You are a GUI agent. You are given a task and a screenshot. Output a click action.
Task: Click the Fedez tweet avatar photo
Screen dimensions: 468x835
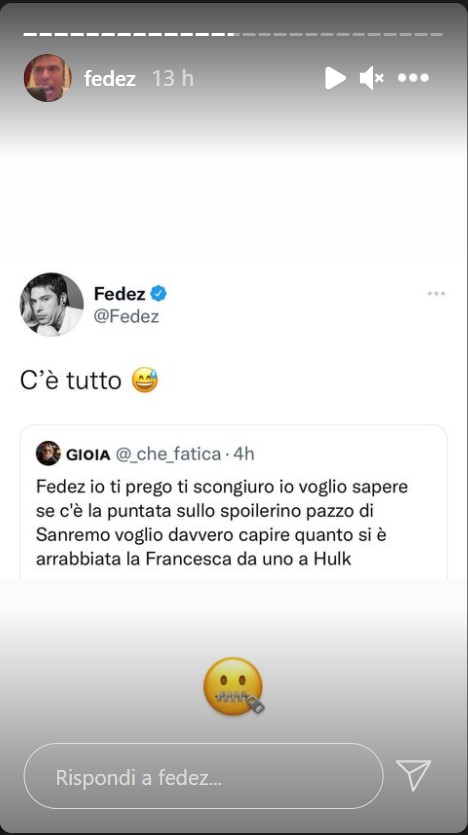[52, 304]
